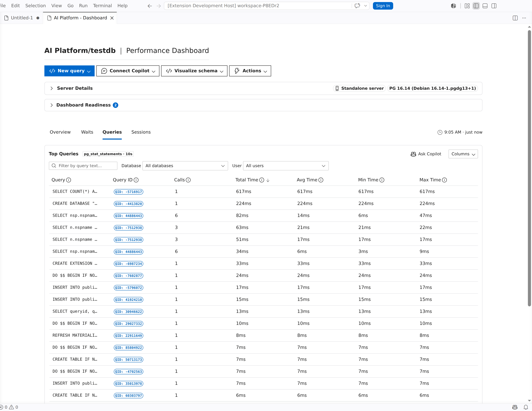Screen dimensions: 532x411
Task: Open the chevron beside the Copilot chat icon
Action: [365, 6]
